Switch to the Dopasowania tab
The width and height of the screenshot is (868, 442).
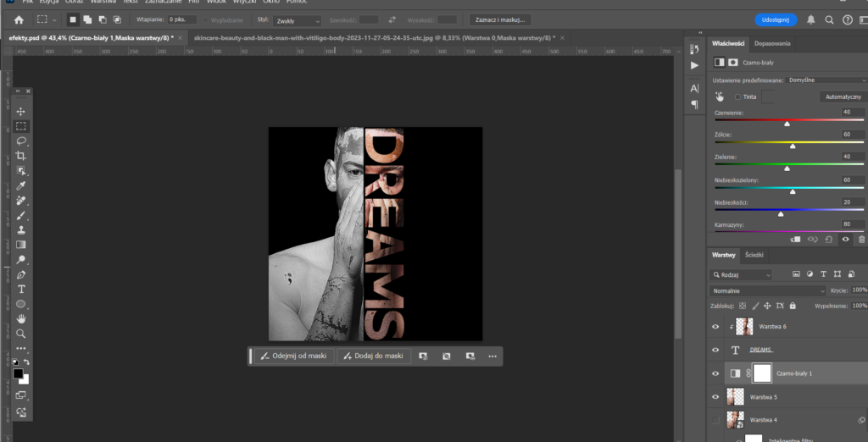pos(773,43)
